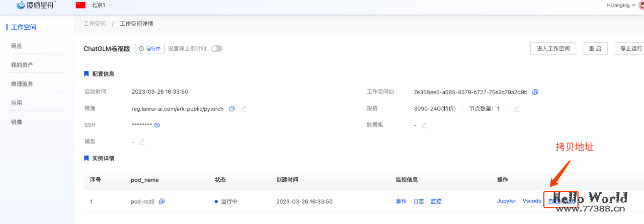Viewport: 644px width, 224px height.
Task: Click the 启动时间 value 2023-03-26 16:33:50
Action: [x=159, y=92]
